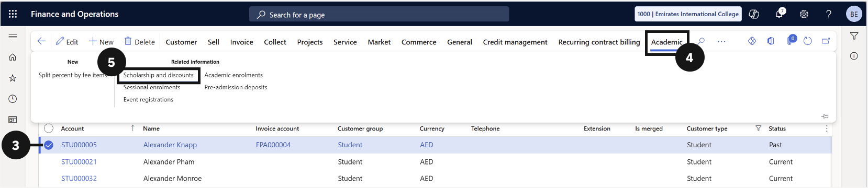Open filter icon on Customer type column
The height and width of the screenshot is (188, 868).
click(x=758, y=128)
